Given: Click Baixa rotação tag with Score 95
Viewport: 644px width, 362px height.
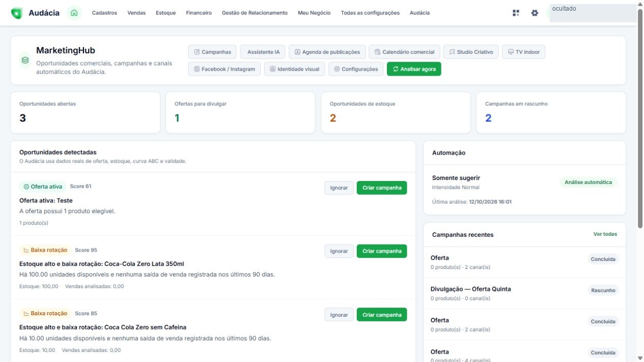Looking at the screenshot, I should [45, 250].
